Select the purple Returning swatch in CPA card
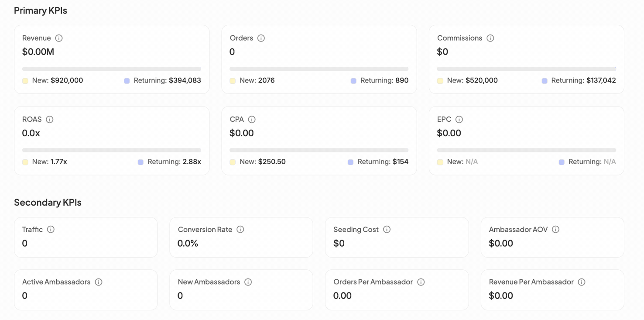Screen dimensions: 644x320 (350, 162)
